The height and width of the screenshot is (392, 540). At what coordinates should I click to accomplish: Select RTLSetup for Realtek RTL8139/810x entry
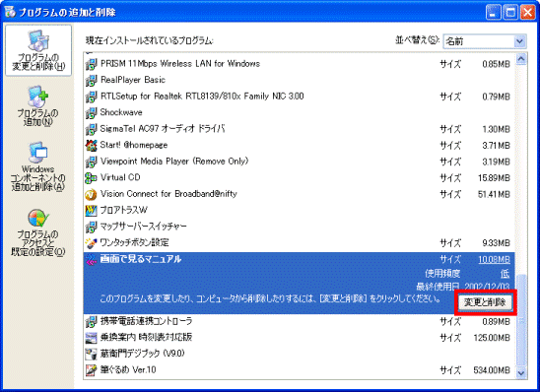[300, 96]
